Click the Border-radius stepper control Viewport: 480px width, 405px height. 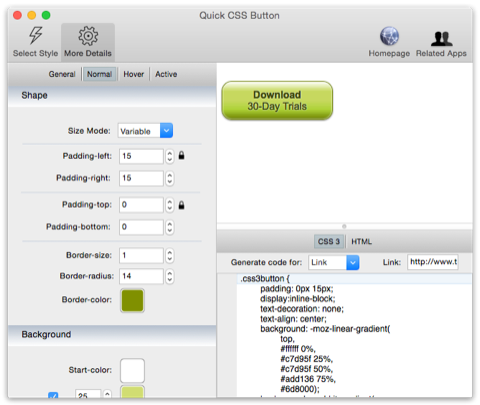click(x=170, y=276)
